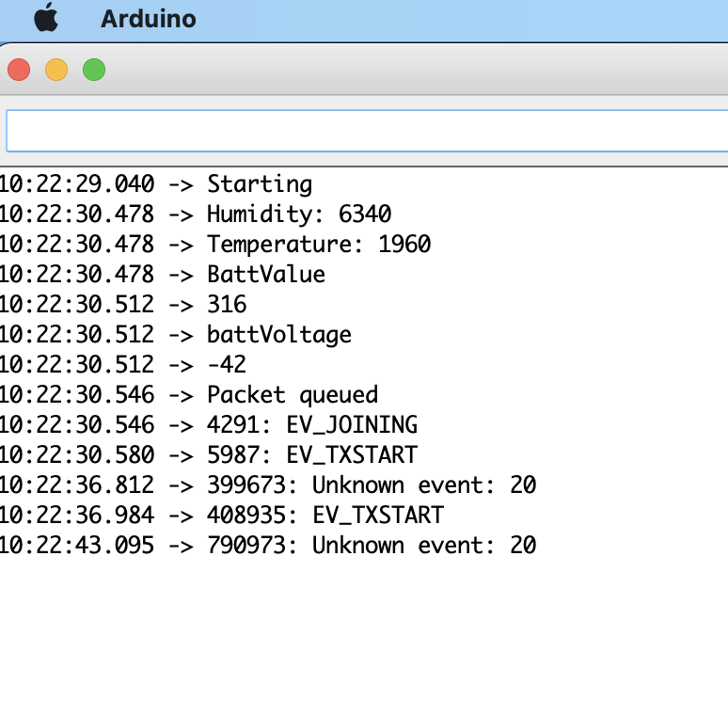The height and width of the screenshot is (715, 728).
Task: Select the '5987: EV_TXSTART' log line
Action: pos(209,455)
